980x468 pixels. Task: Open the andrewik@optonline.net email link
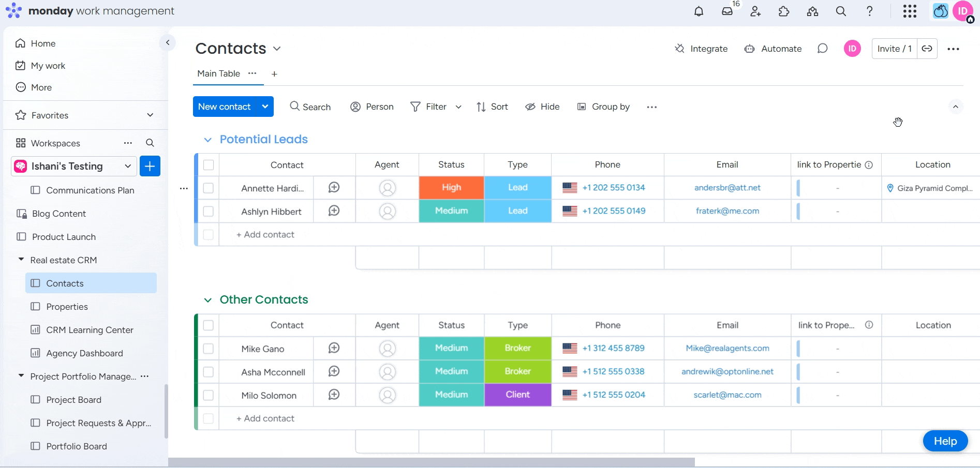coord(727,371)
